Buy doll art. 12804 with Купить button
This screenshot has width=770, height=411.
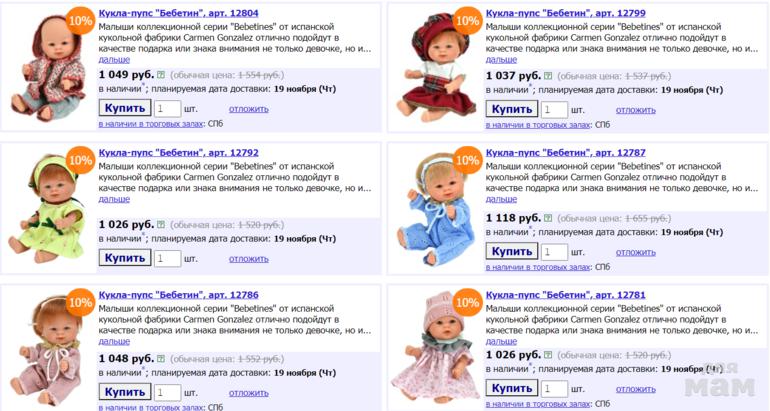click(x=125, y=108)
